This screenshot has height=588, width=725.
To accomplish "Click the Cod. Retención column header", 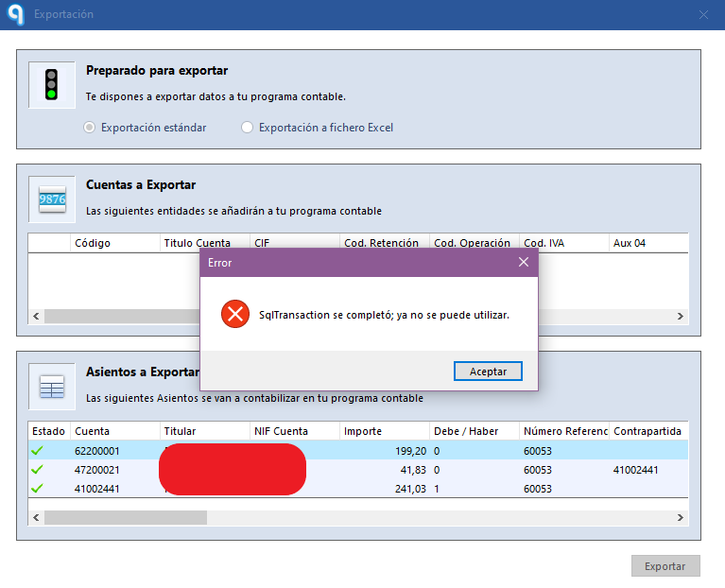I will tap(385, 243).
